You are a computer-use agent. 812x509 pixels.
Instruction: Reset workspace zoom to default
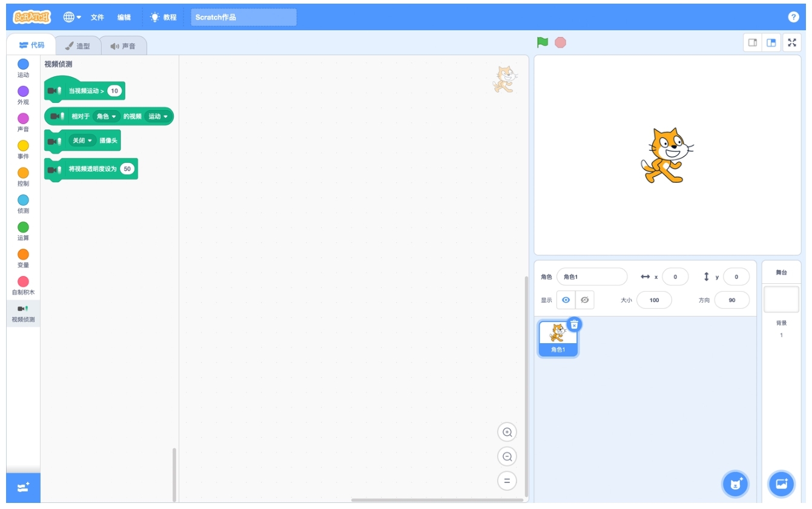pos(507,481)
